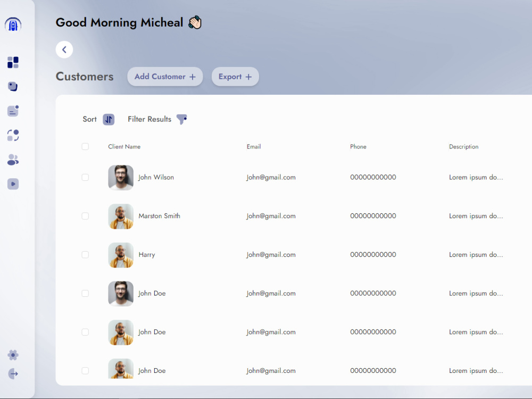
Task: Toggle the select-all header checkbox
Action: point(85,147)
